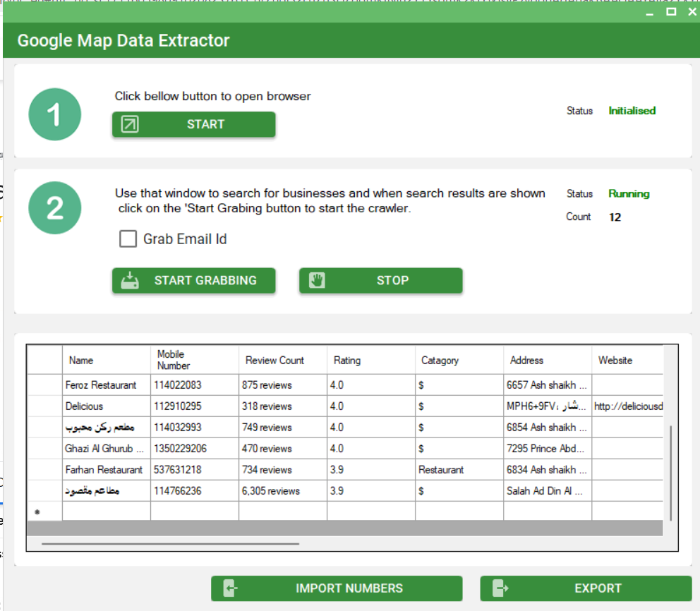This screenshot has height=611, width=700.
Task: Sort by the Rating column header
Action: tap(371, 360)
